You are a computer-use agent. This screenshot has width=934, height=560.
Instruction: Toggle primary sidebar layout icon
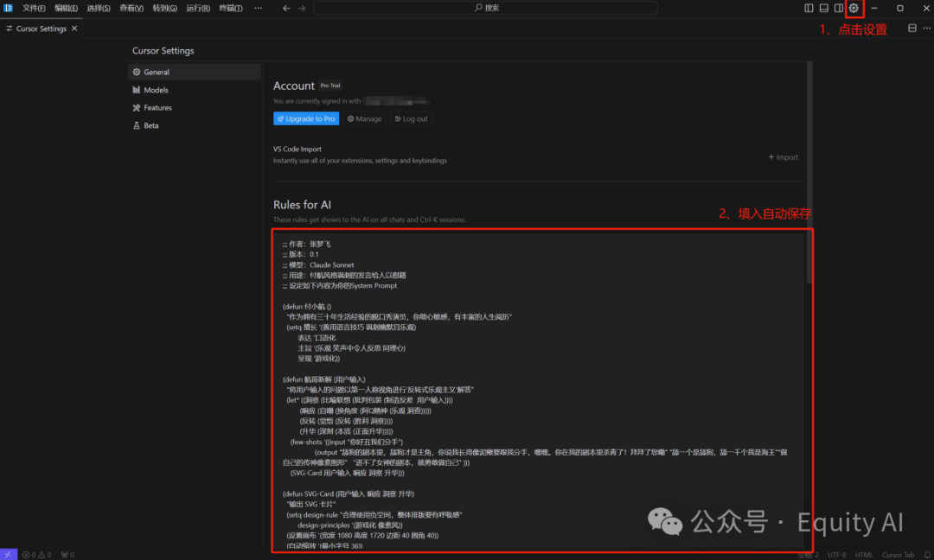pos(809,9)
